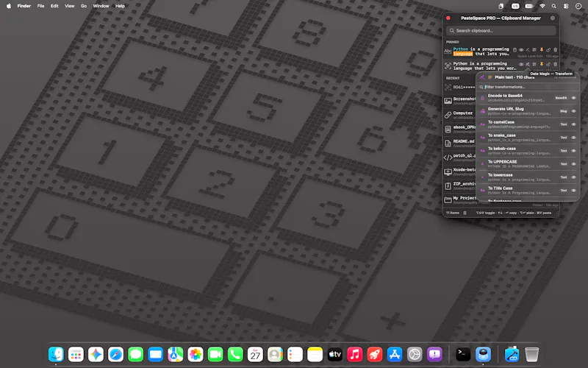Apply To camelCase transformation
The width and height of the screenshot is (588, 368).
coord(528,124)
